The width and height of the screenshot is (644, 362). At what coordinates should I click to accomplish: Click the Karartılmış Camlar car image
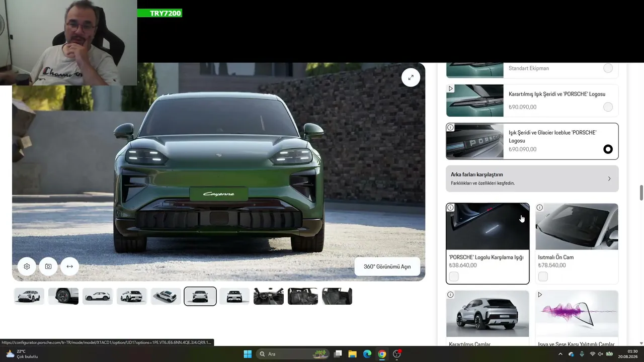(488, 314)
